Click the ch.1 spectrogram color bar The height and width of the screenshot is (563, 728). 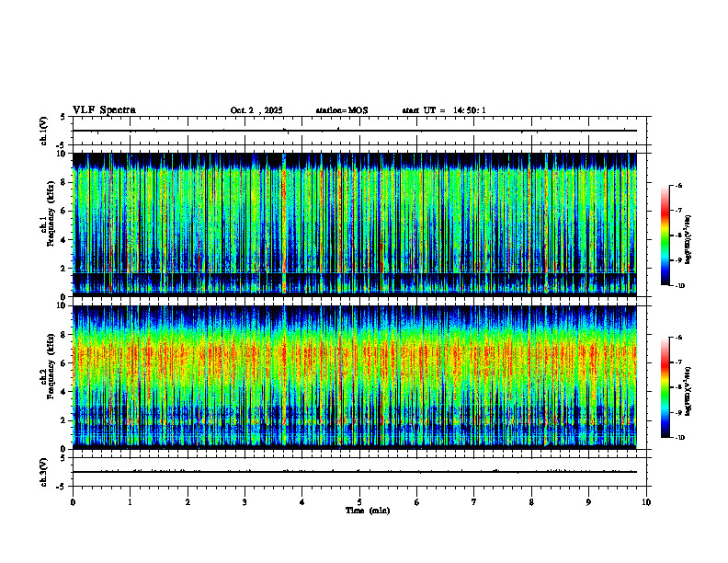(x=665, y=236)
